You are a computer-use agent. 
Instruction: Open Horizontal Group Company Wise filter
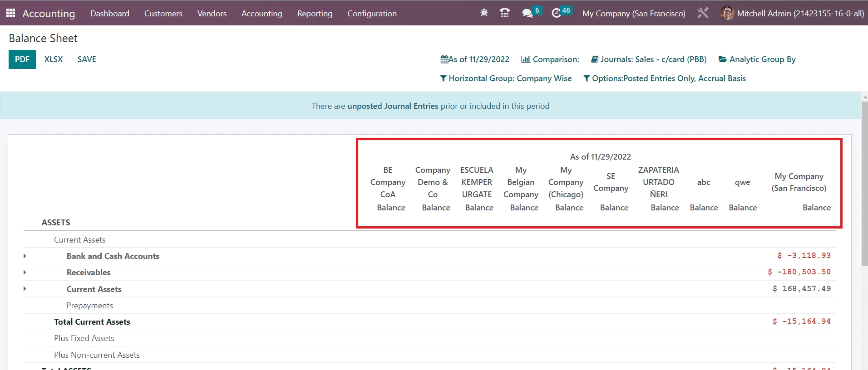tap(506, 78)
